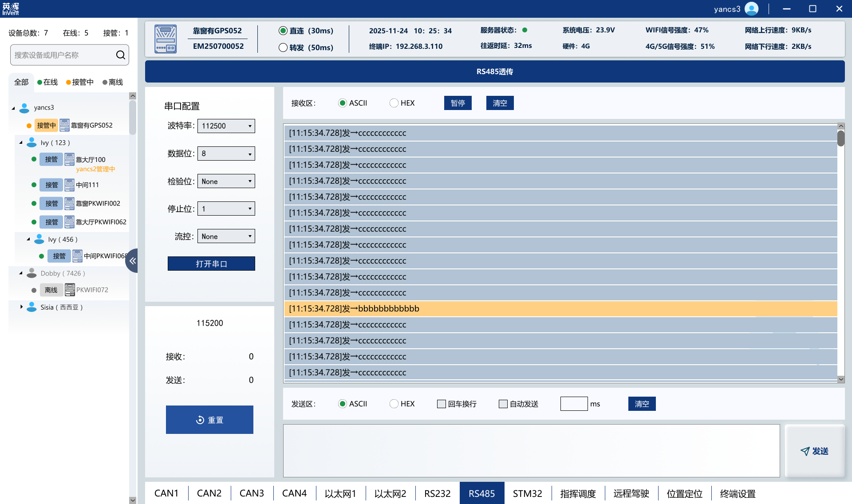Screen dimensions: 852x504
Task: Click the receive log scrollbar thumb
Action: click(x=840, y=138)
